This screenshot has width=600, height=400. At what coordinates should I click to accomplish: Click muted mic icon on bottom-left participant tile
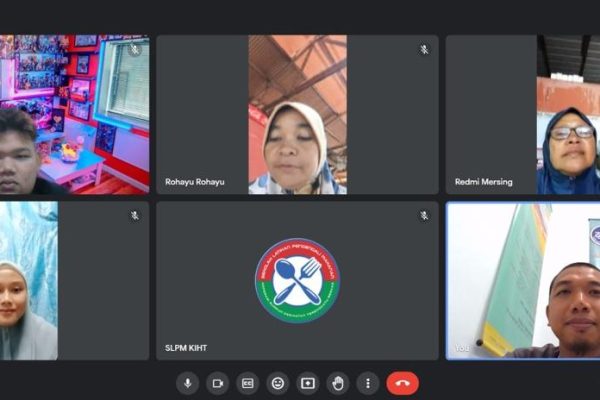pyautogui.click(x=135, y=215)
